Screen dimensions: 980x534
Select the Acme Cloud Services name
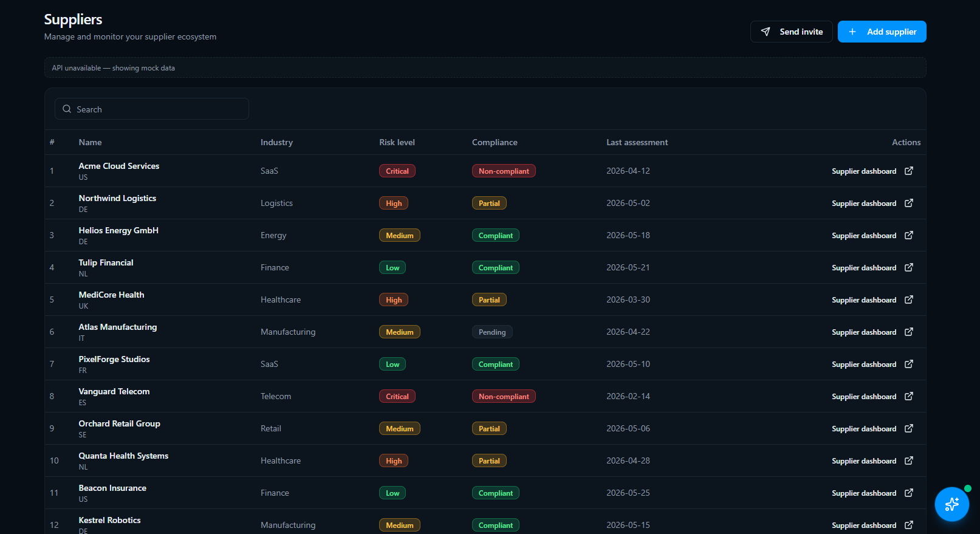[119, 166]
